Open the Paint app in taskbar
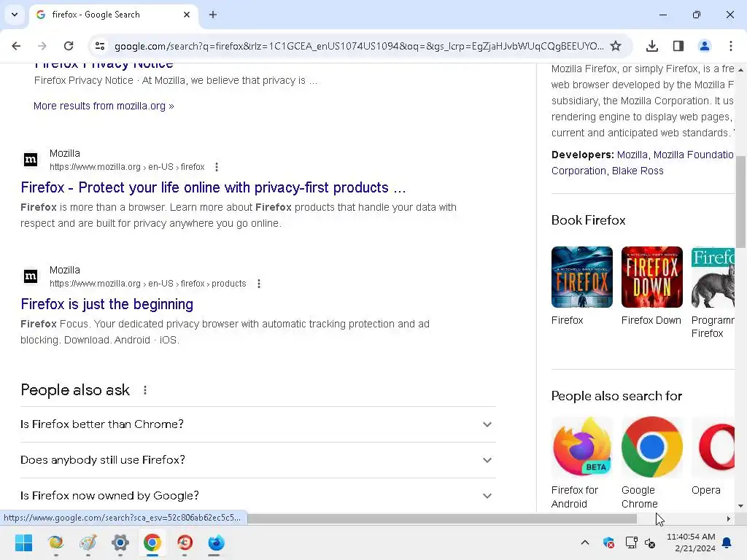Viewport: 747px width, 560px height. [x=88, y=542]
